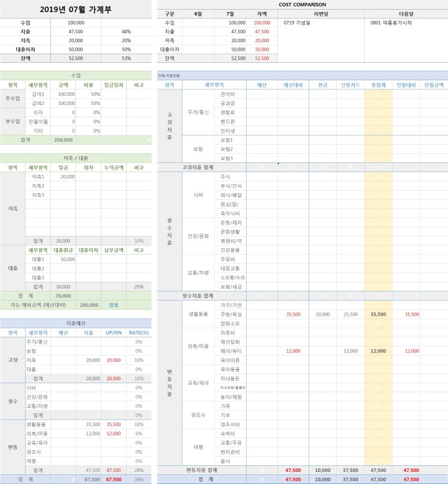Select the 헤어/뷰티 row label
This screenshot has width=448, height=484.
230,351
